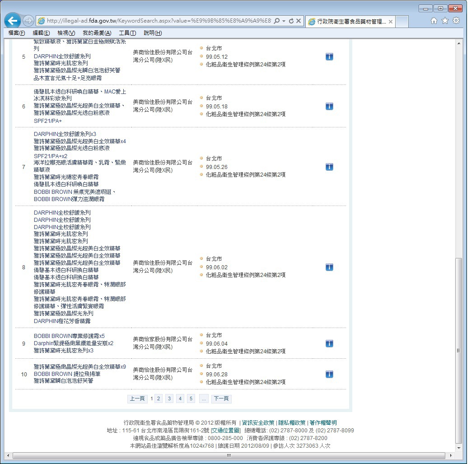This screenshot has height=464, width=476.
Task: Jump to results page 3
Action: pyautogui.click(x=169, y=398)
